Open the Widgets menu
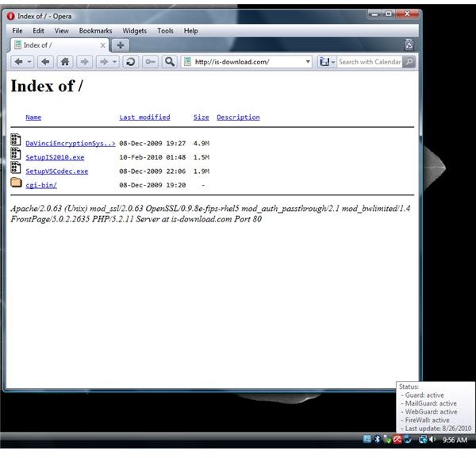Image resolution: width=476 pixels, height=458 pixels. point(135,31)
